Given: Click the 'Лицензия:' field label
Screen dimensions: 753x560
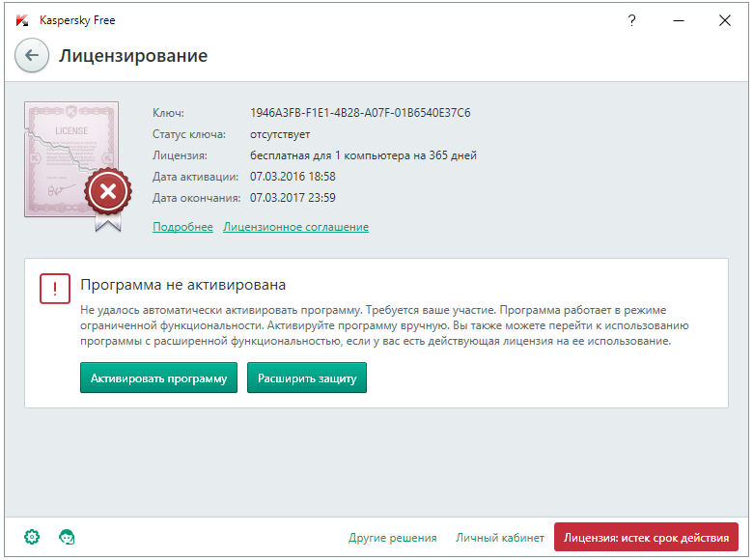Looking at the screenshot, I should pos(180,155).
